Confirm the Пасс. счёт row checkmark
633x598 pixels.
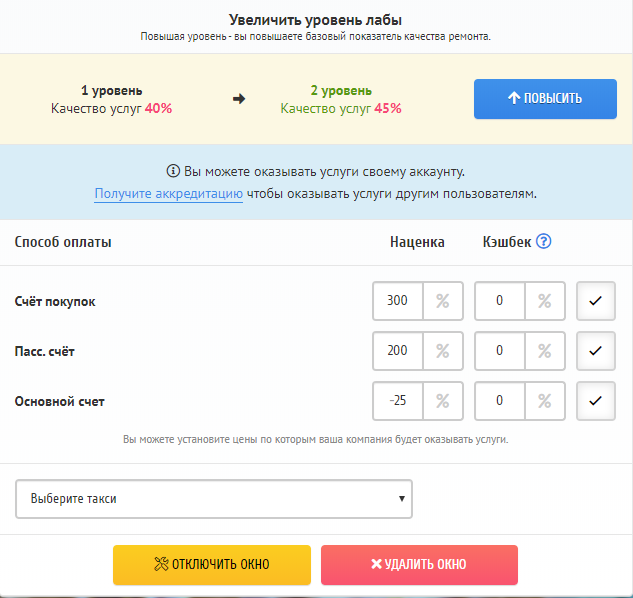(595, 351)
